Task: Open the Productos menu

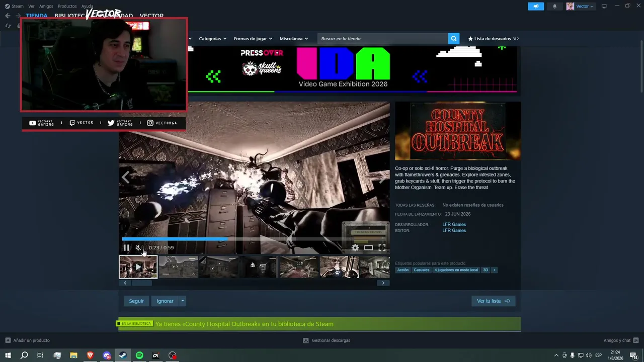Action: pos(67,6)
